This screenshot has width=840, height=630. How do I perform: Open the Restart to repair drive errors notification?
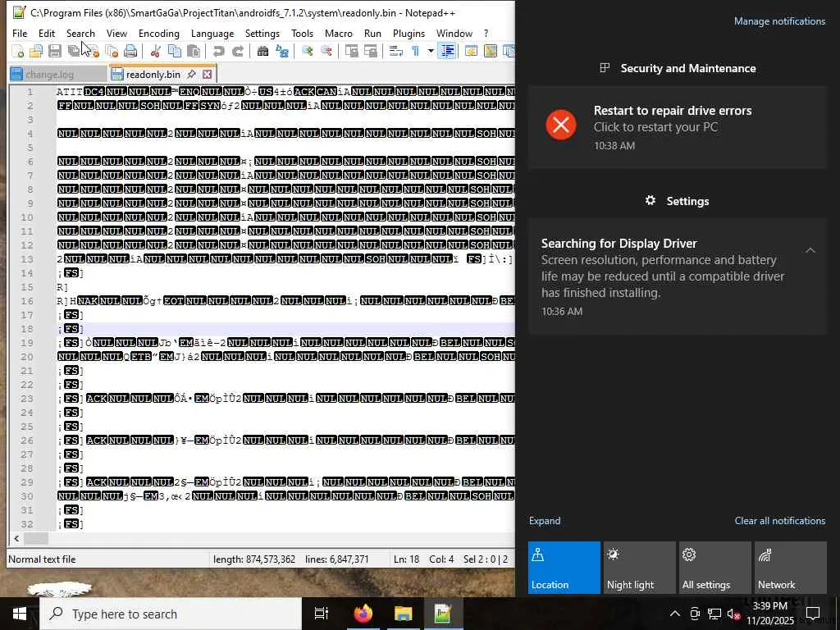click(678, 127)
